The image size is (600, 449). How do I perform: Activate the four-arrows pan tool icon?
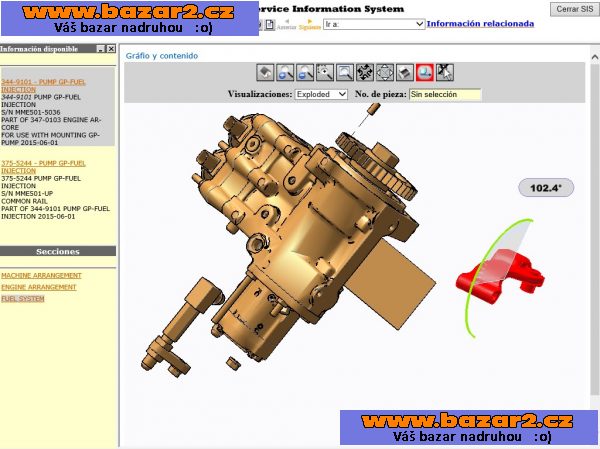[x=364, y=72]
